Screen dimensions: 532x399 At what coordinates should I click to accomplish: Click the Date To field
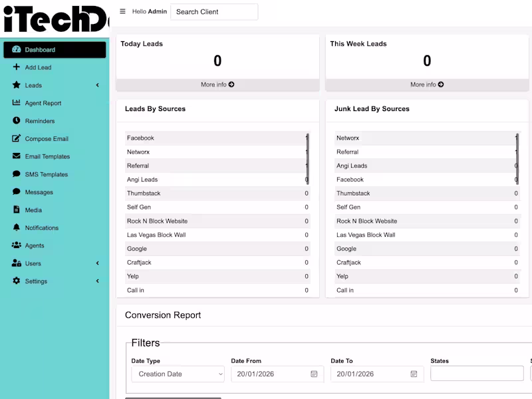point(377,374)
